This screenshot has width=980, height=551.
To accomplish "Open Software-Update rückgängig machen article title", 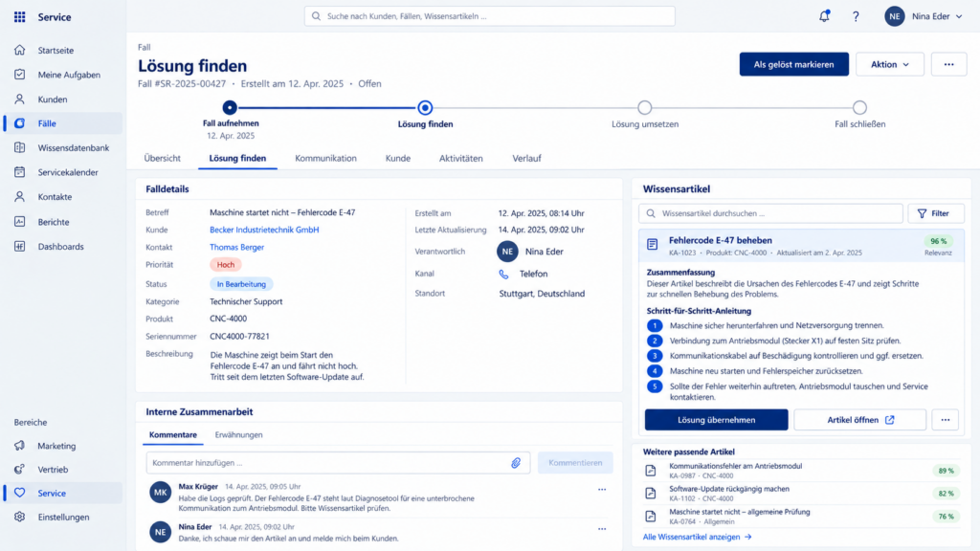I will [728, 489].
